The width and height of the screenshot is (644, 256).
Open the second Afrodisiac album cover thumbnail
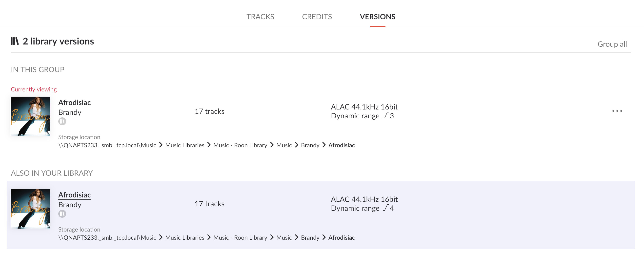coord(31,209)
